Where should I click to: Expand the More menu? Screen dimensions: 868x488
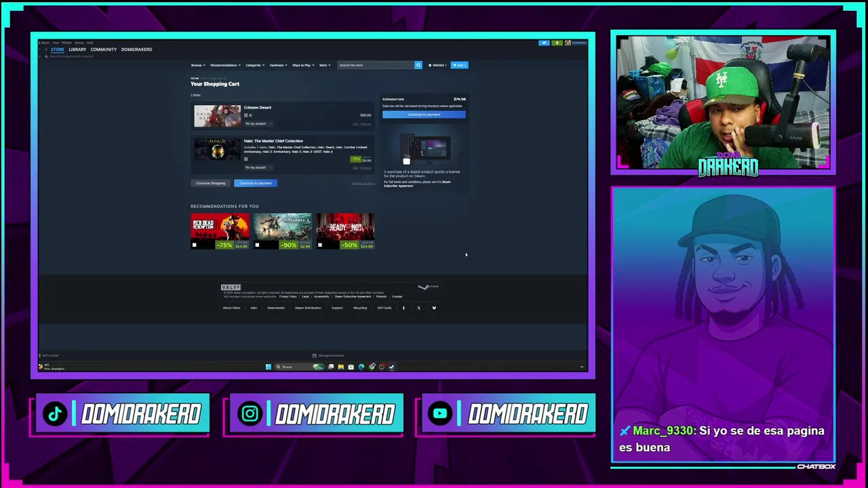(325, 65)
